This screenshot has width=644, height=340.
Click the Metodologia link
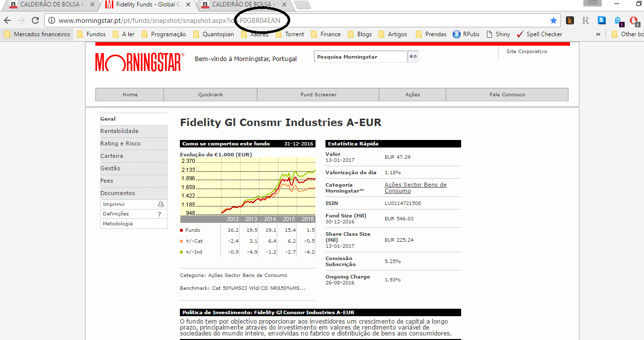118,224
